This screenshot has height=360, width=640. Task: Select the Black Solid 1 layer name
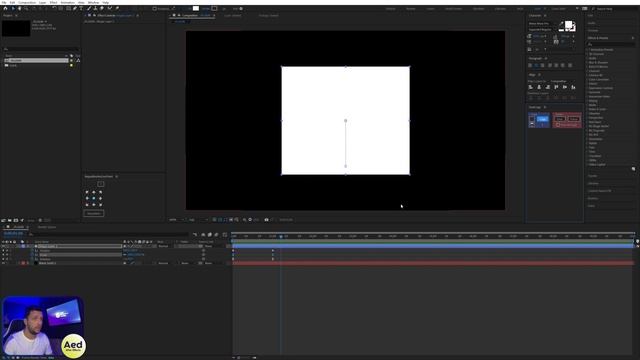click(47, 263)
